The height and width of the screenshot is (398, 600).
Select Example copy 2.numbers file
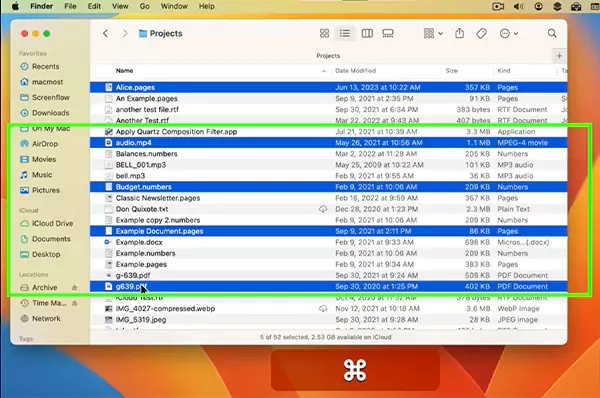pyautogui.click(x=328, y=220)
